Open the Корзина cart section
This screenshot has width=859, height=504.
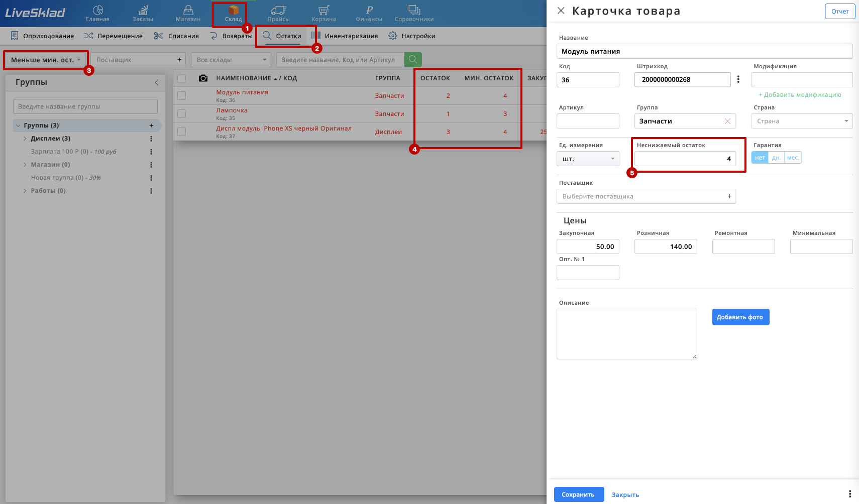(x=324, y=14)
